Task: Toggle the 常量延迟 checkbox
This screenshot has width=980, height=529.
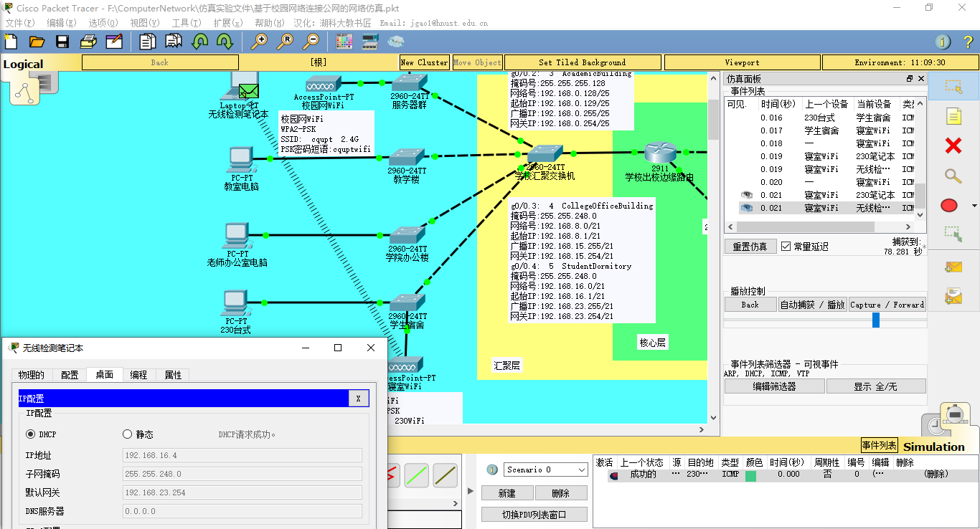Action: [786, 246]
